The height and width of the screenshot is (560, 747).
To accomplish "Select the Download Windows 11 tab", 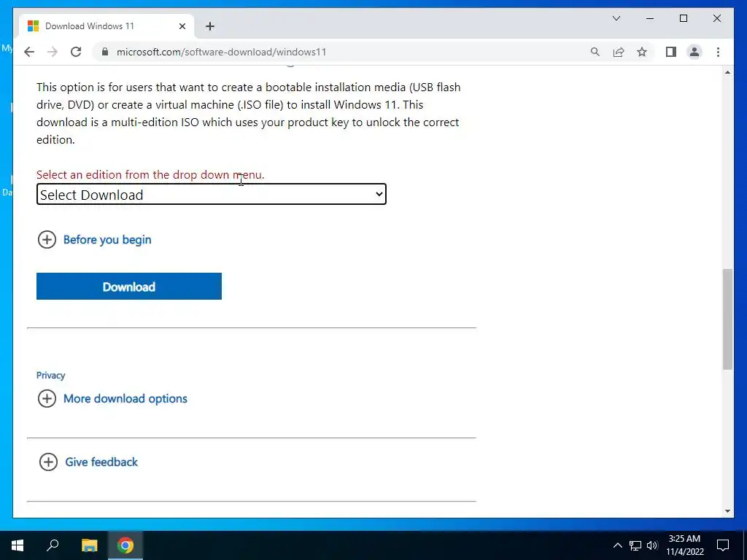I will tap(107, 26).
